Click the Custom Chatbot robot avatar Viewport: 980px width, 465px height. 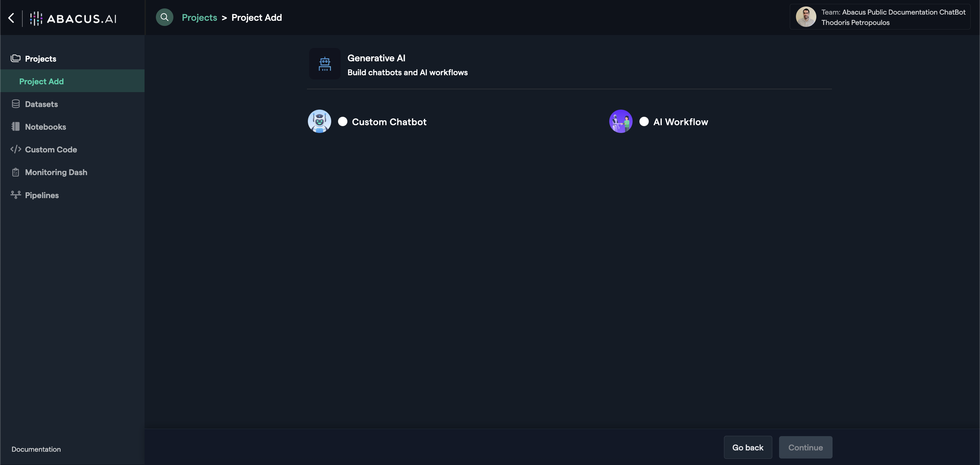tap(319, 121)
